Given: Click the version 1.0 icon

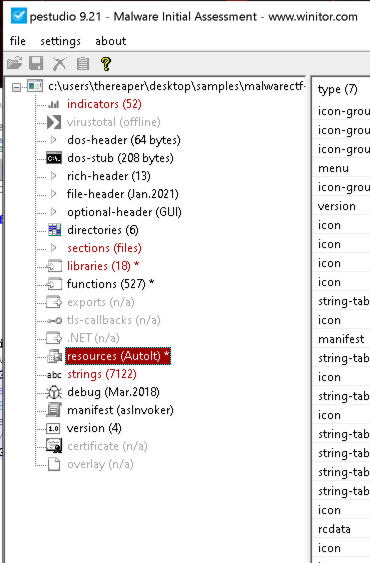Looking at the screenshot, I should tap(54, 428).
